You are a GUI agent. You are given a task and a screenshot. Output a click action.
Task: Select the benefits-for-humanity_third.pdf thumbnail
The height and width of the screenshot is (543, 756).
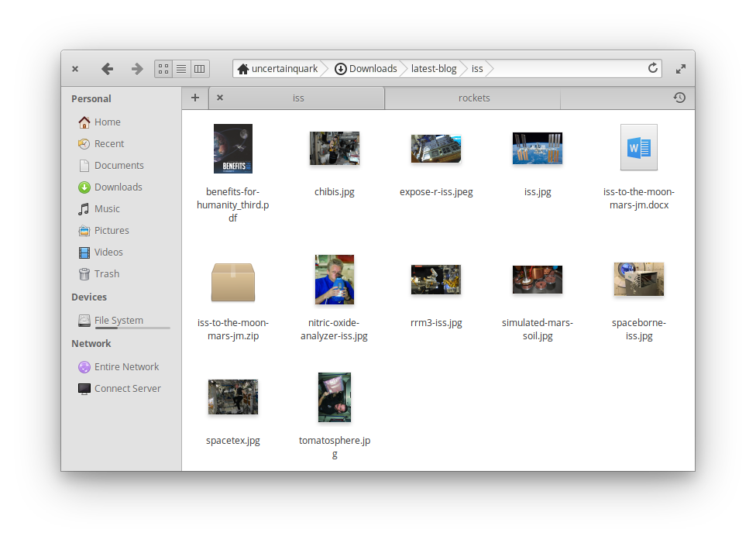(x=233, y=149)
